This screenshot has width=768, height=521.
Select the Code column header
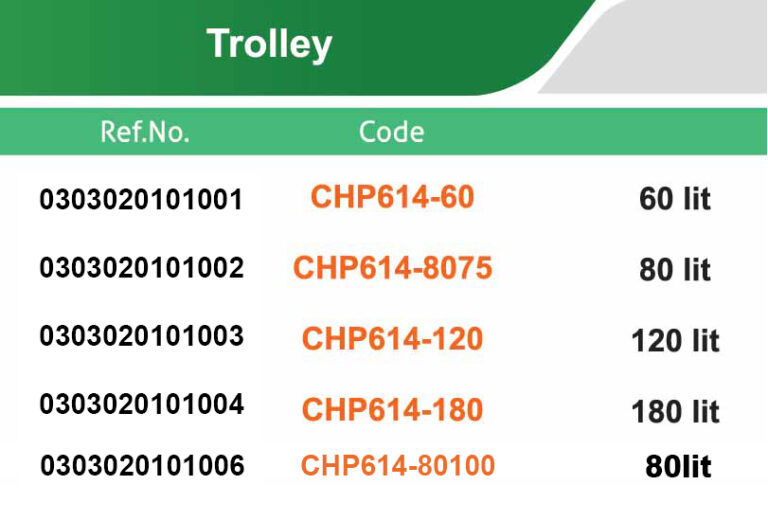(x=391, y=132)
